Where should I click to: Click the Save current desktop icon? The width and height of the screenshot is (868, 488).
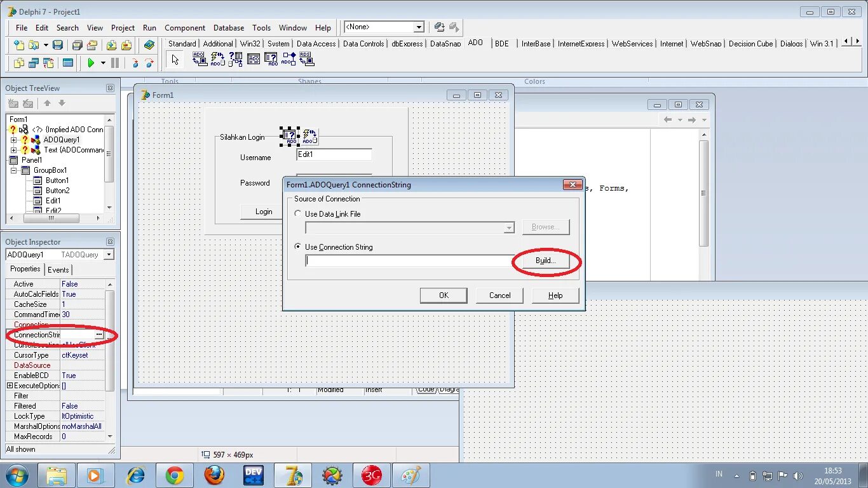pos(440,27)
